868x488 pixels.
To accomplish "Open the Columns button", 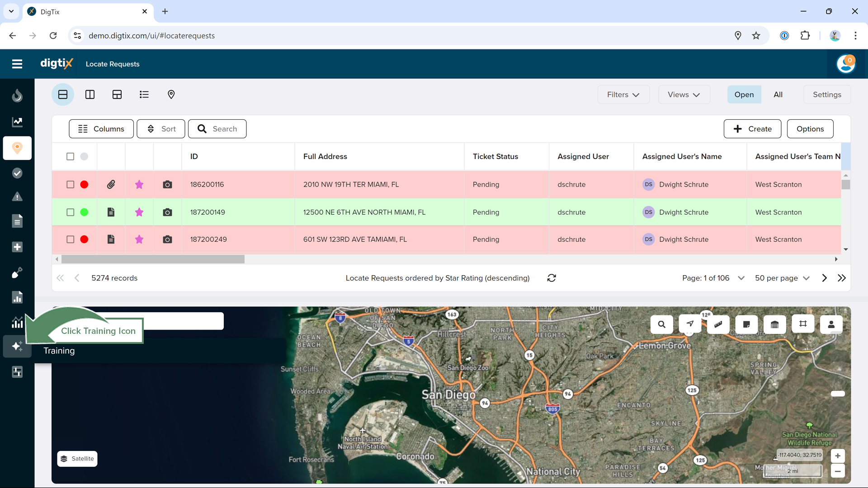I will tap(101, 129).
